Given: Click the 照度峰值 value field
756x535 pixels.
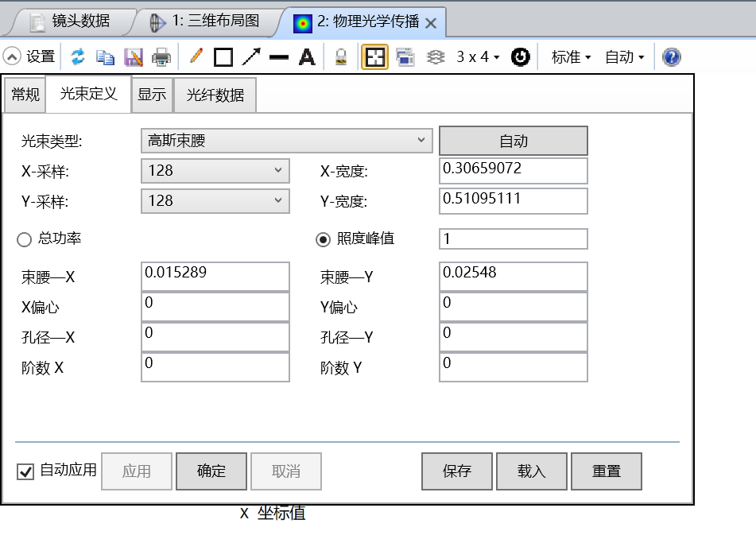Looking at the screenshot, I should (x=513, y=239).
